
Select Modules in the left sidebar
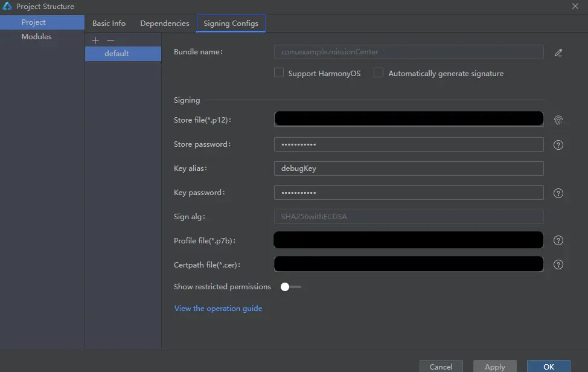[36, 37]
